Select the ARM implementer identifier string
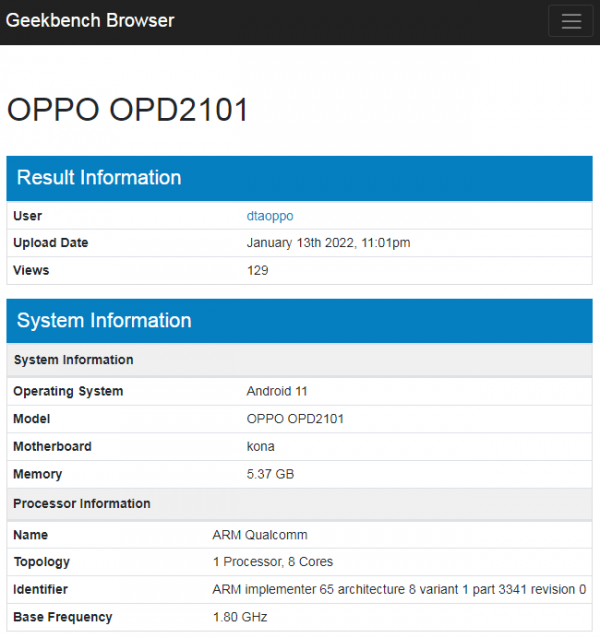 click(x=399, y=589)
